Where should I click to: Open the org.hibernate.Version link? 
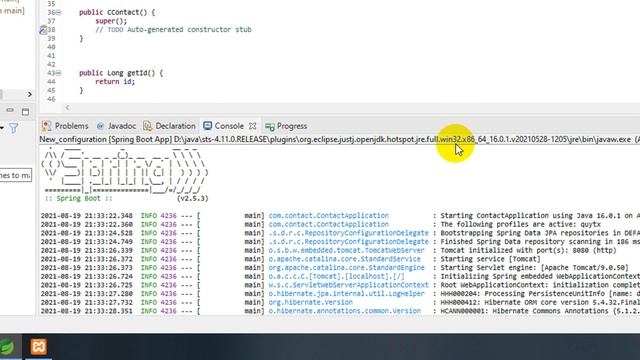(311, 302)
